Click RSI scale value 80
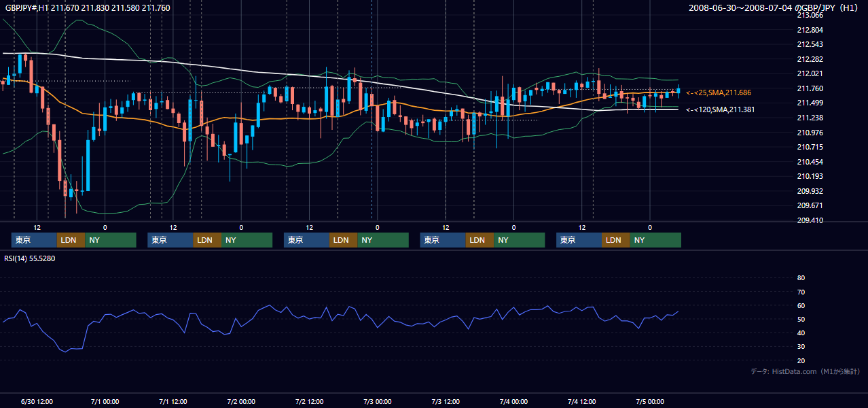The image size is (868, 408). [x=801, y=278]
